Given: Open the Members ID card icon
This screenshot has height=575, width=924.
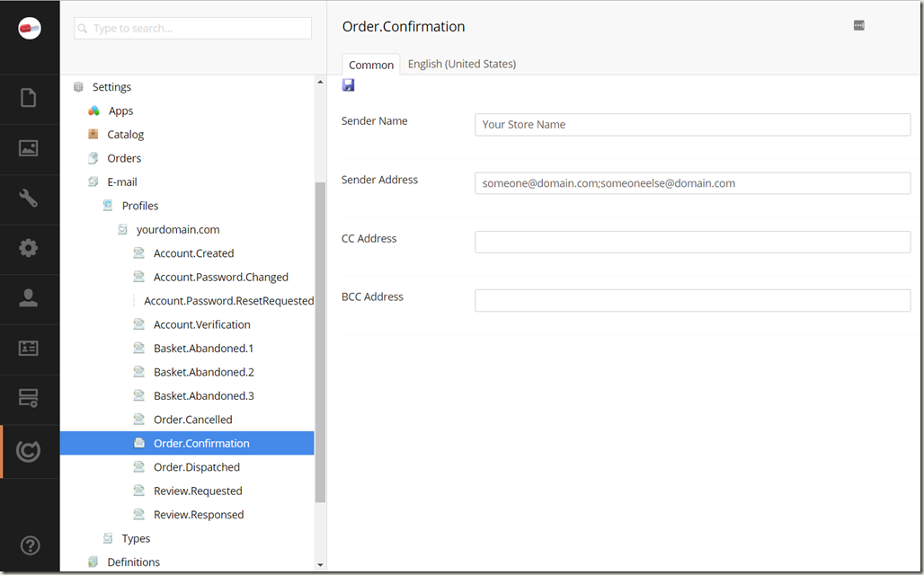Looking at the screenshot, I should [29, 349].
